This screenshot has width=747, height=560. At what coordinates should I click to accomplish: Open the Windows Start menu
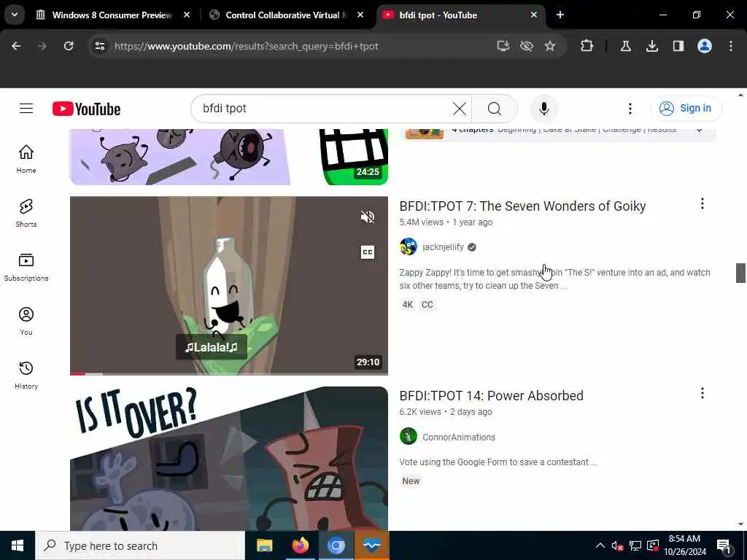point(18,545)
